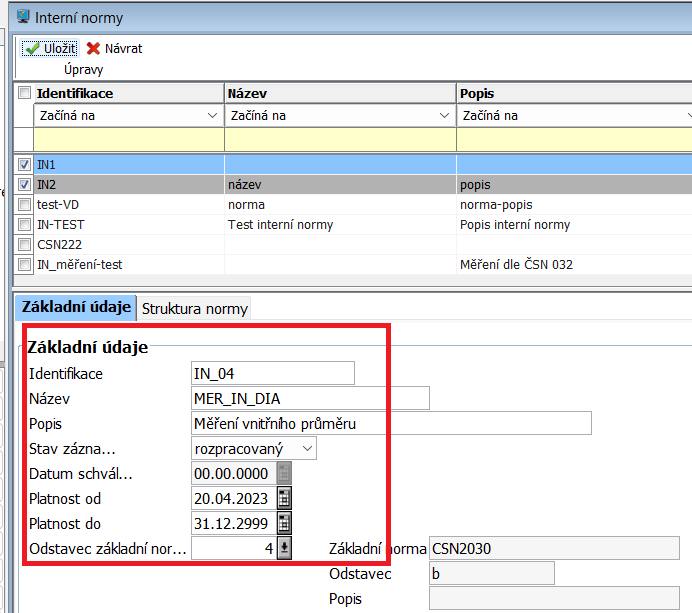Click the green checkmark Uložit icon
692x613 pixels.
[32, 48]
